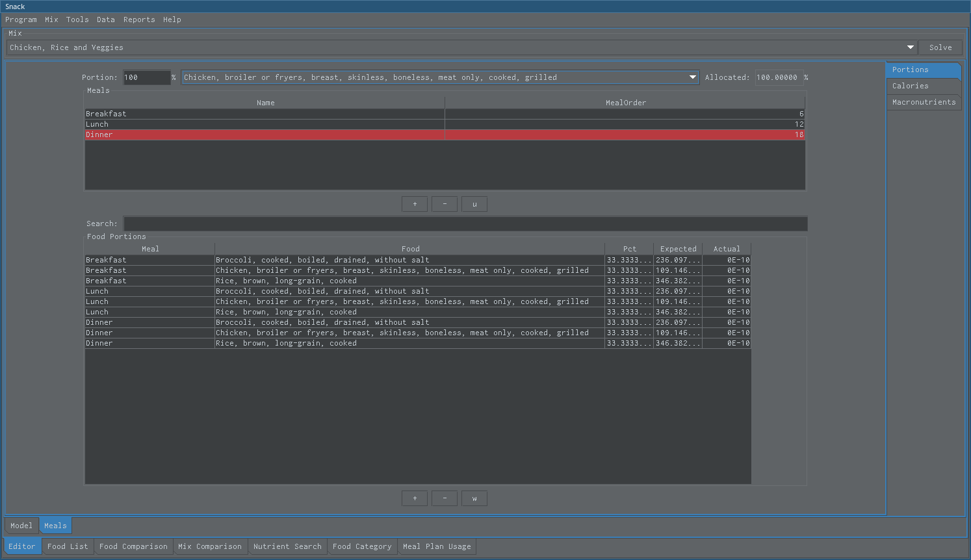Click the Pct column header
Viewport: 971px width, 560px height.
click(629, 249)
